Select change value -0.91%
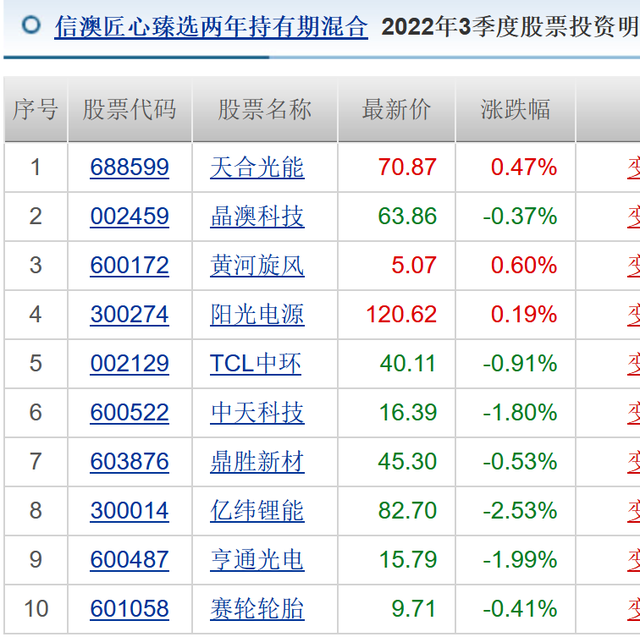This screenshot has height=637, width=640. pos(520,363)
